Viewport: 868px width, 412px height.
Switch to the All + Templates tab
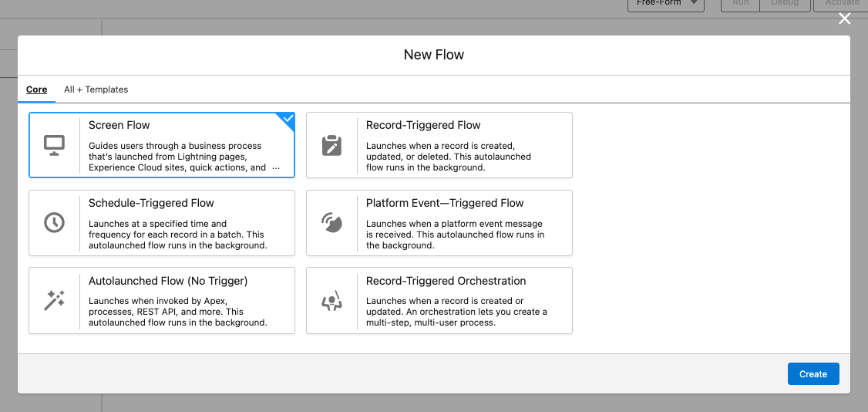tap(96, 89)
